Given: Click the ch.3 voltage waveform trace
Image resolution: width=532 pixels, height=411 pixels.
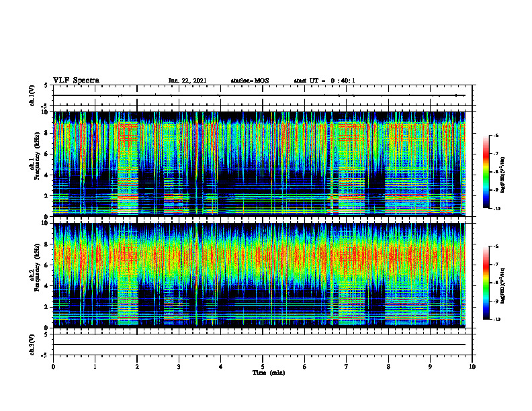Looking at the screenshot, I should point(259,345).
